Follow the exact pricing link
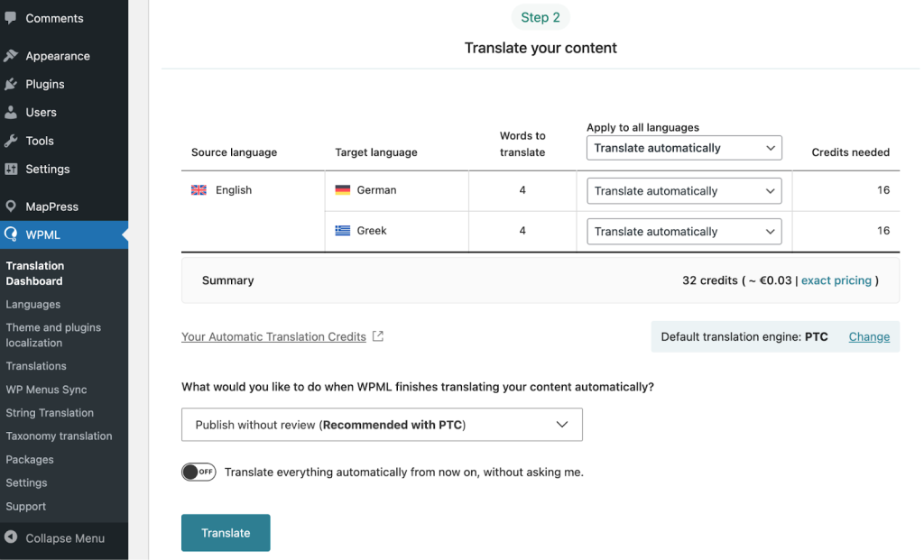Image resolution: width=924 pixels, height=560 pixels. [836, 280]
